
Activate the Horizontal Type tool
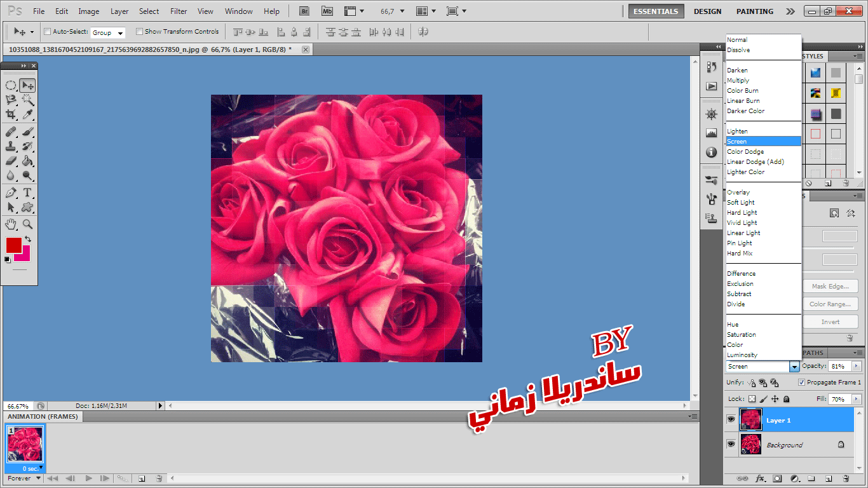27,193
